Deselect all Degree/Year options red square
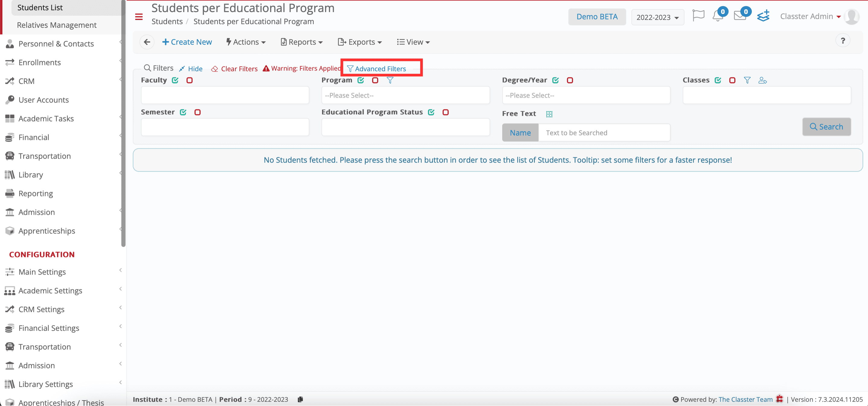 (x=570, y=80)
